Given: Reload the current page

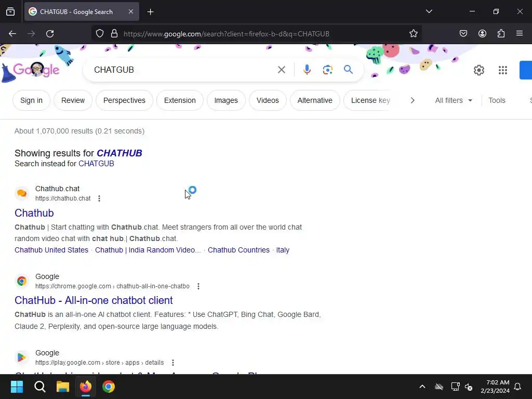Looking at the screenshot, I should pyautogui.click(x=50, y=34).
